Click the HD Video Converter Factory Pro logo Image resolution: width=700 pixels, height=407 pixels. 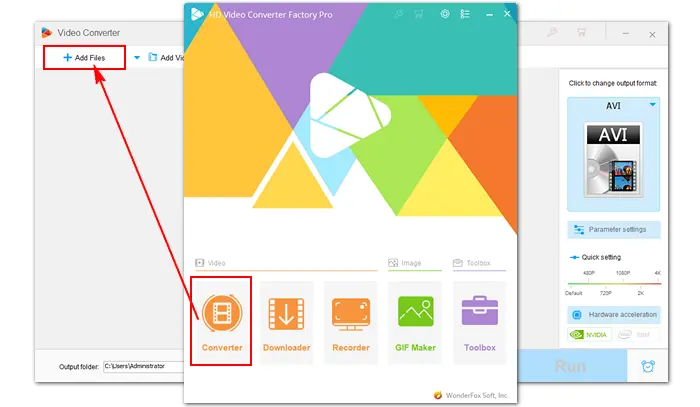pos(197,14)
